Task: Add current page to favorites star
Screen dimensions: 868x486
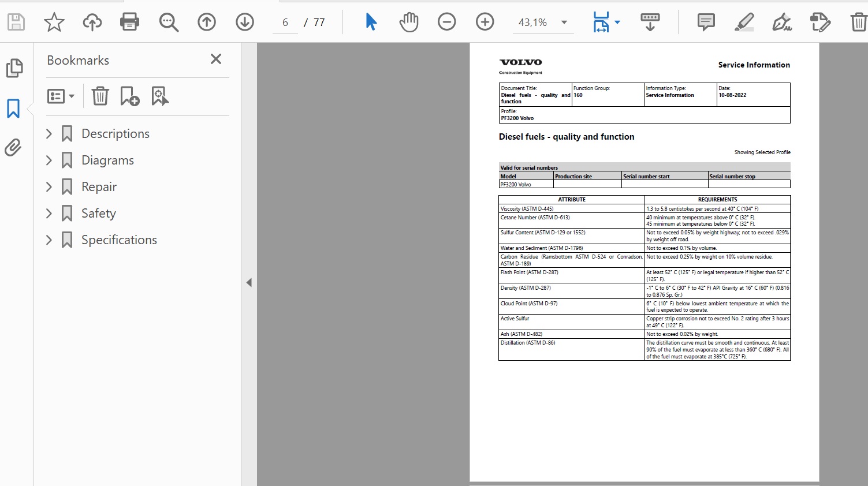Action: click(x=54, y=23)
